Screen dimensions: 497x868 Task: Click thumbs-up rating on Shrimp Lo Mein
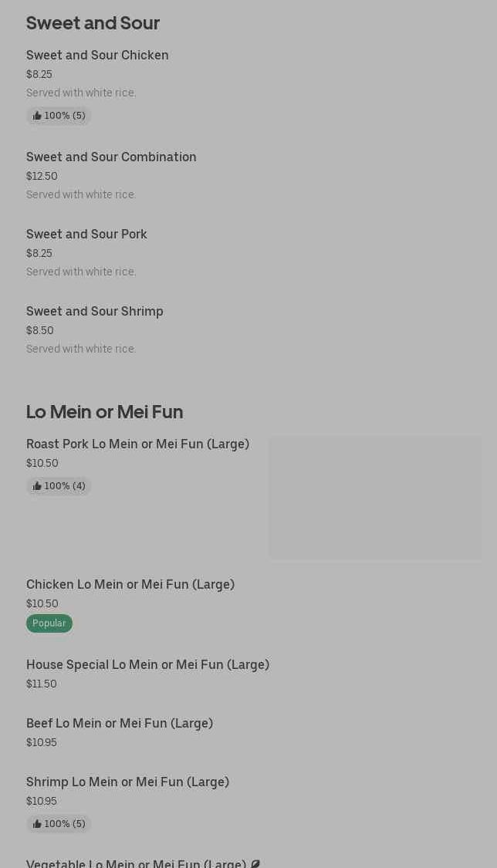(x=59, y=824)
